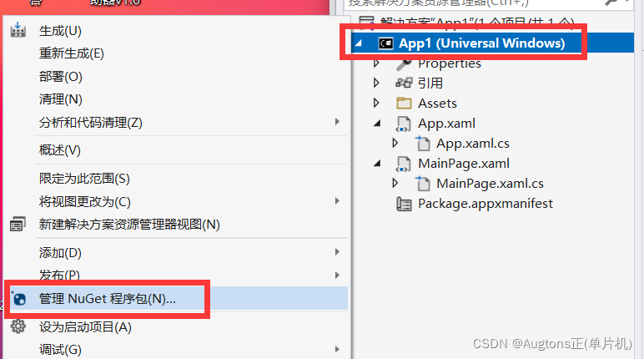Screen dimensions: 644x359
Task: Select 新建解决方案资源管理器视图(N)
Action: 129,225
